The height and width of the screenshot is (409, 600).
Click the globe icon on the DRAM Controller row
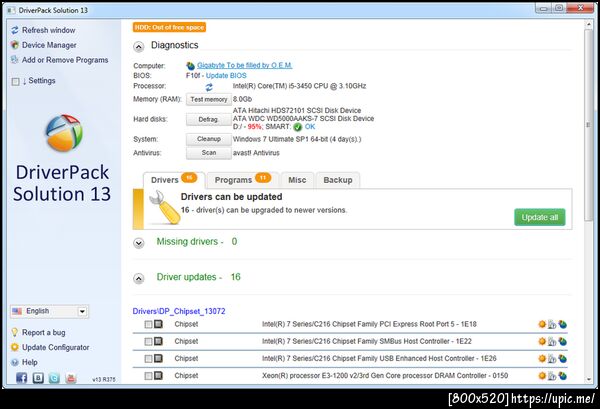(x=562, y=376)
